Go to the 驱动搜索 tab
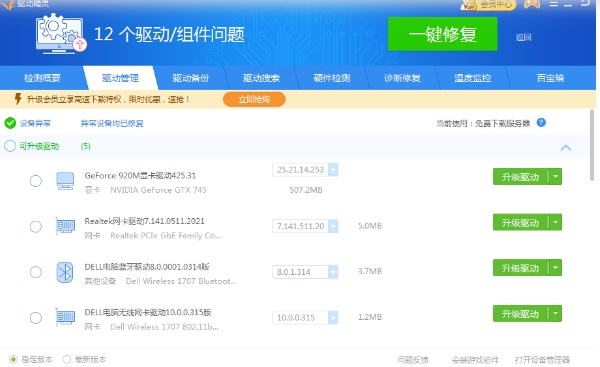Screen dimensions: 600x367 261,78
